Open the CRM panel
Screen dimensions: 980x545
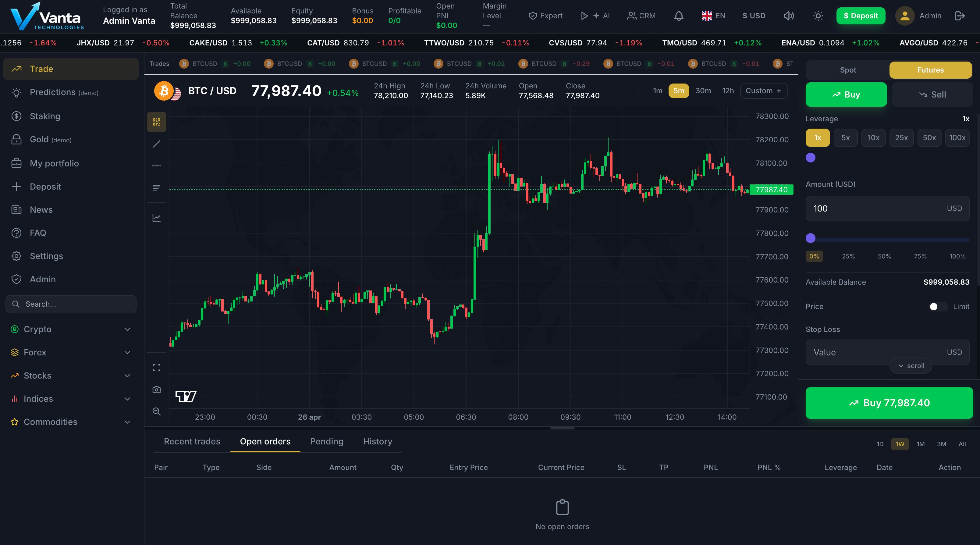(x=641, y=16)
